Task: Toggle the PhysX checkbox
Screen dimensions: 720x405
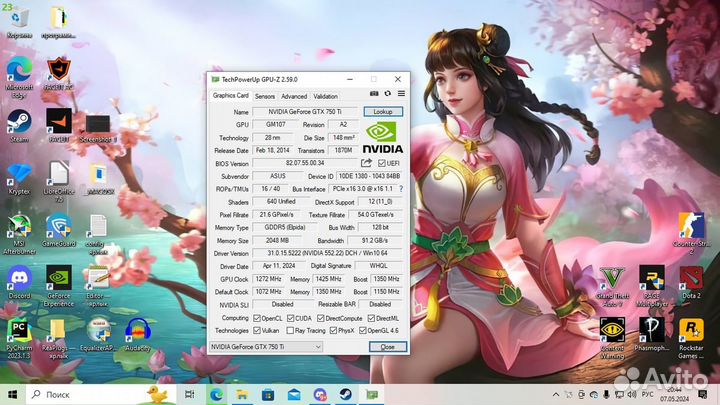Action: [333, 331]
